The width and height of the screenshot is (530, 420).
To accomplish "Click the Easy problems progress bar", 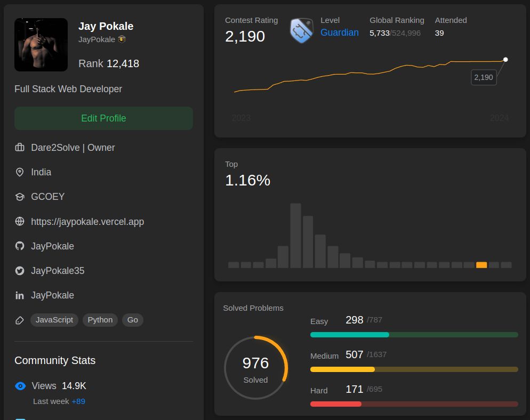I will pyautogui.click(x=414, y=335).
